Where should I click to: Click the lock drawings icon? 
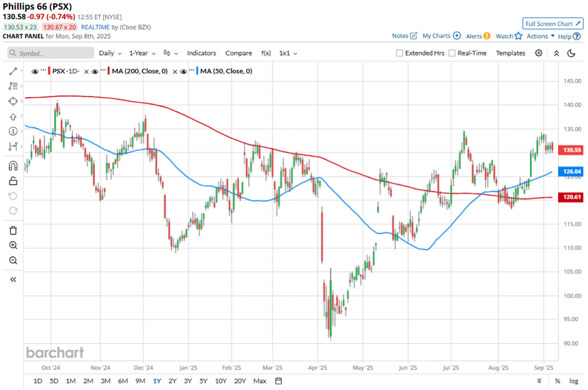coord(13,182)
